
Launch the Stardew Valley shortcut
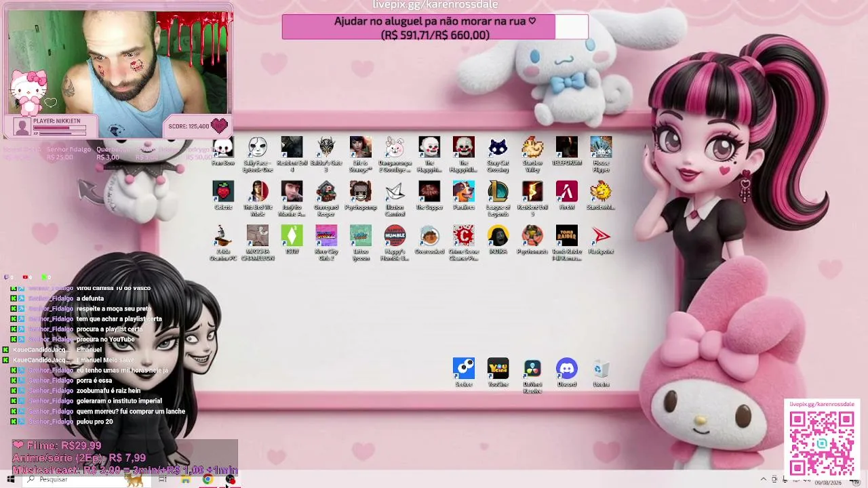tap(532, 154)
